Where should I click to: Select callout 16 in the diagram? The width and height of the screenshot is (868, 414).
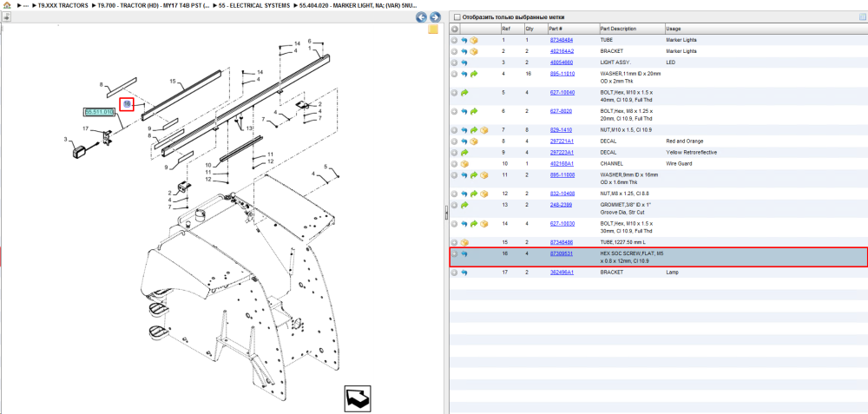click(x=127, y=103)
